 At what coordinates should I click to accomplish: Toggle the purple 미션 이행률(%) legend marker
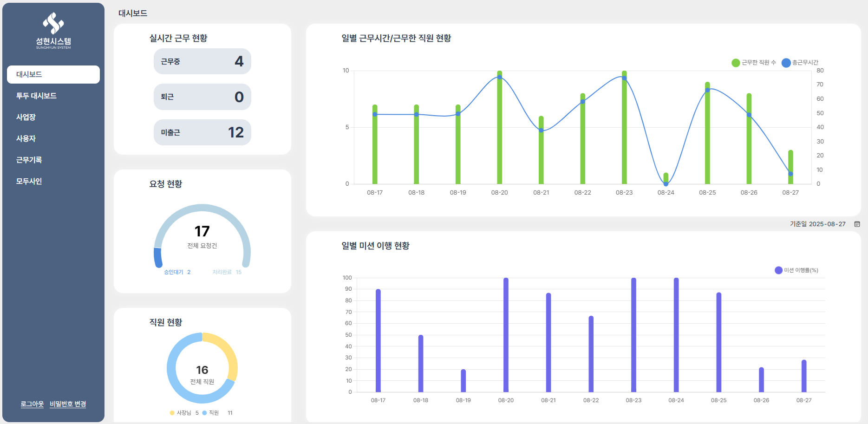click(x=778, y=270)
